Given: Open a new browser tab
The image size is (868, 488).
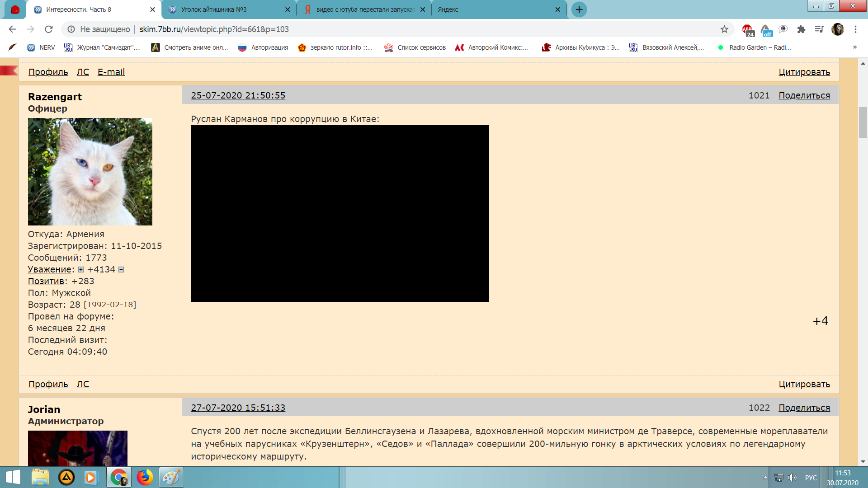Looking at the screenshot, I should [579, 9].
